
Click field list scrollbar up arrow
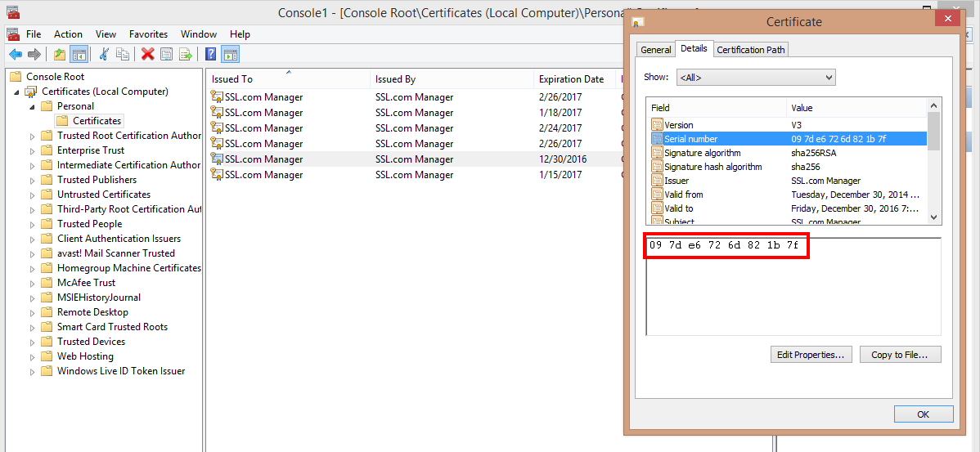coord(933,105)
